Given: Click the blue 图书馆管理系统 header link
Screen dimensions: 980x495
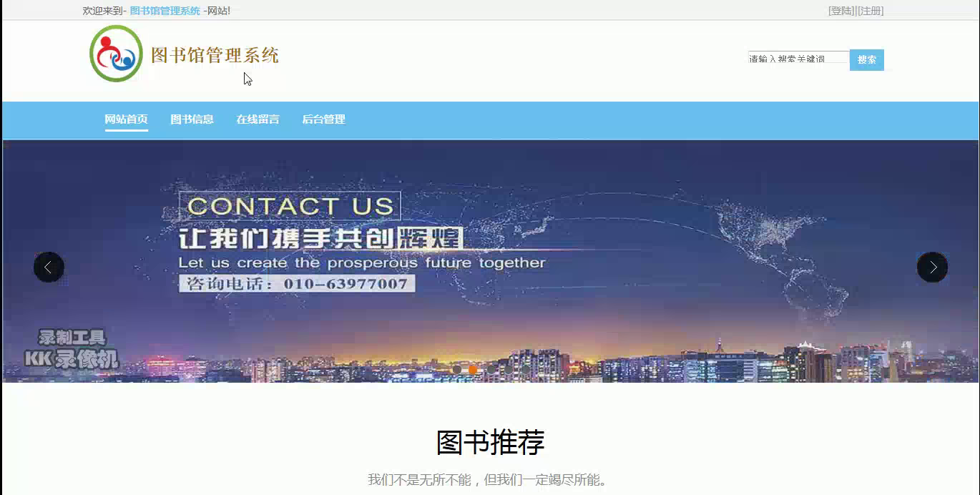Looking at the screenshot, I should [x=165, y=11].
